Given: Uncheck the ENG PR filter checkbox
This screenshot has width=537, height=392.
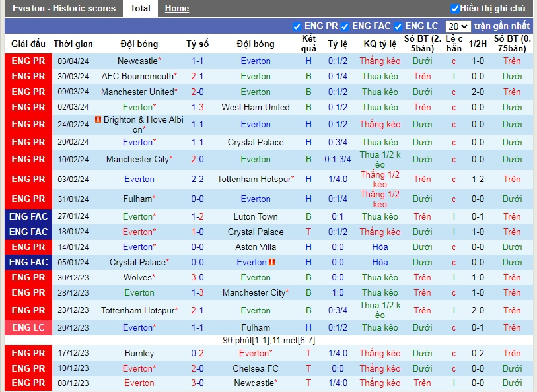Looking at the screenshot, I should 297,26.
